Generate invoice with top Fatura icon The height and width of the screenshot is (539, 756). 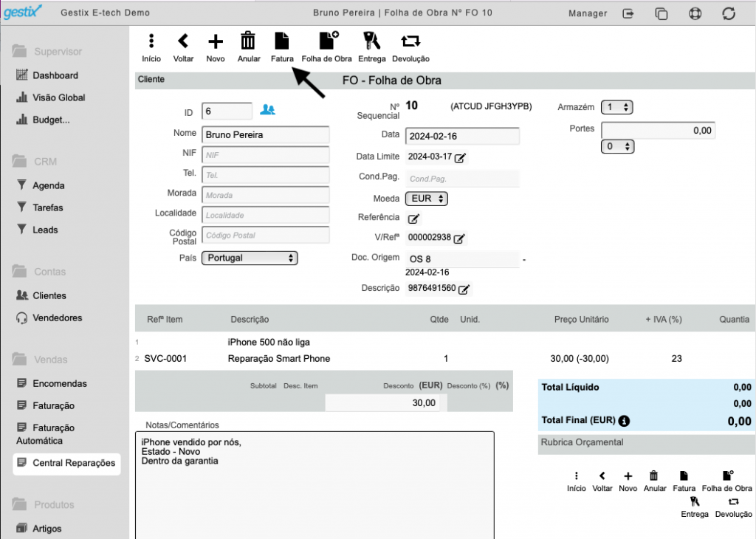(281, 41)
